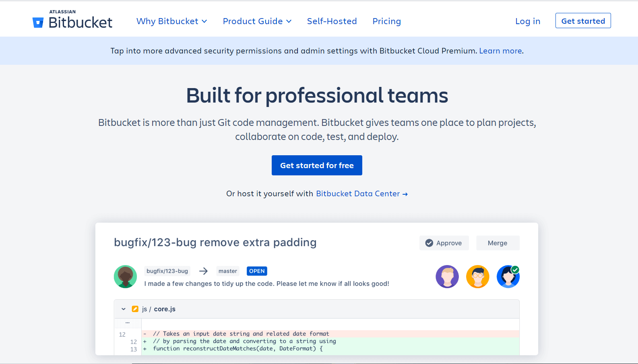Click the Get started button in header
The image size is (638, 364).
[x=583, y=21]
